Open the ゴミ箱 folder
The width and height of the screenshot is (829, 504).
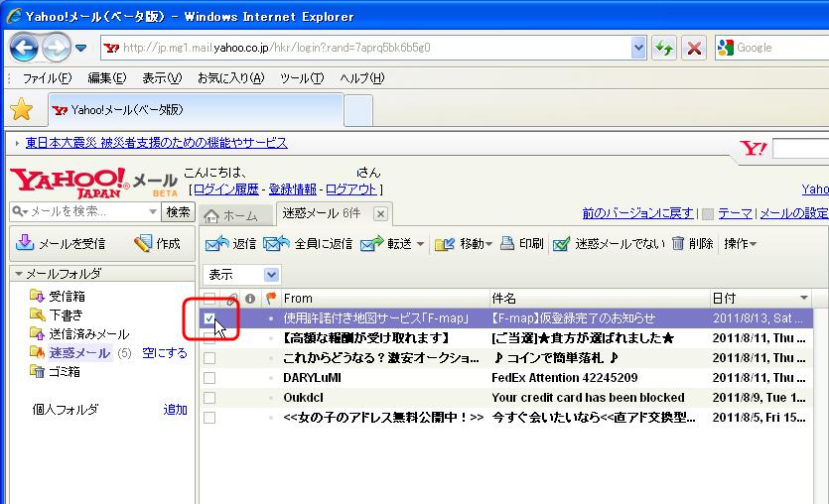pyautogui.click(x=56, y=372)
